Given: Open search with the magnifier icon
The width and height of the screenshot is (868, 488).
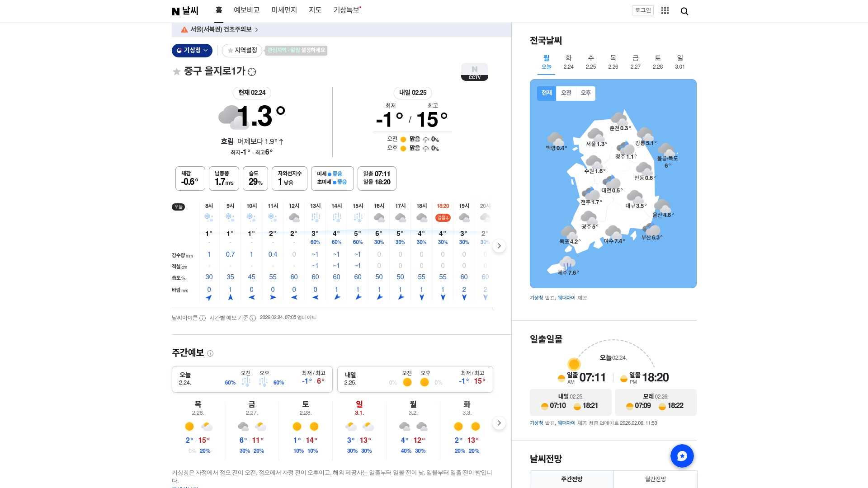Looking at the screenshot, I should pos(684,11).
